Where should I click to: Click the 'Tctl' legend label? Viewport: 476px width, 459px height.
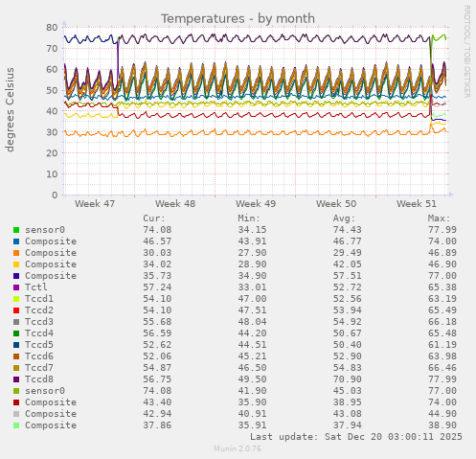36,287
